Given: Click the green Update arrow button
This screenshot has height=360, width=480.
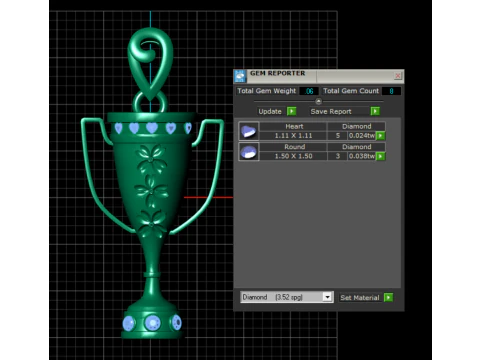Looking at the screenshot, I should [292, 111].
